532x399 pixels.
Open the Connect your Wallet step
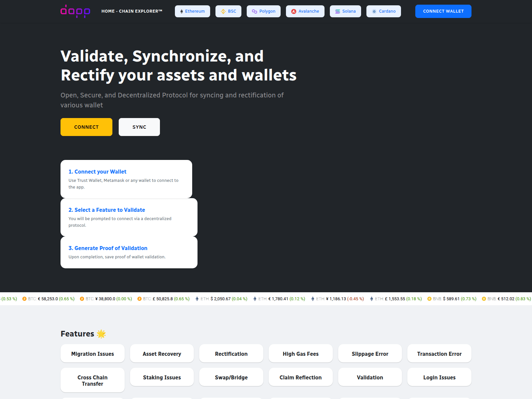point(97,172)
